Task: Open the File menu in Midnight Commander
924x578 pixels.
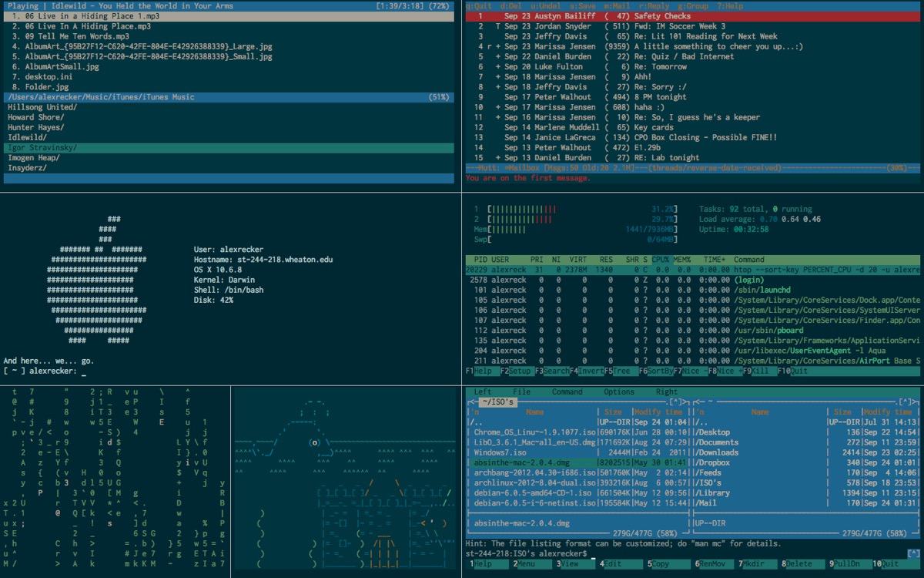Action: tap(521, 391)
